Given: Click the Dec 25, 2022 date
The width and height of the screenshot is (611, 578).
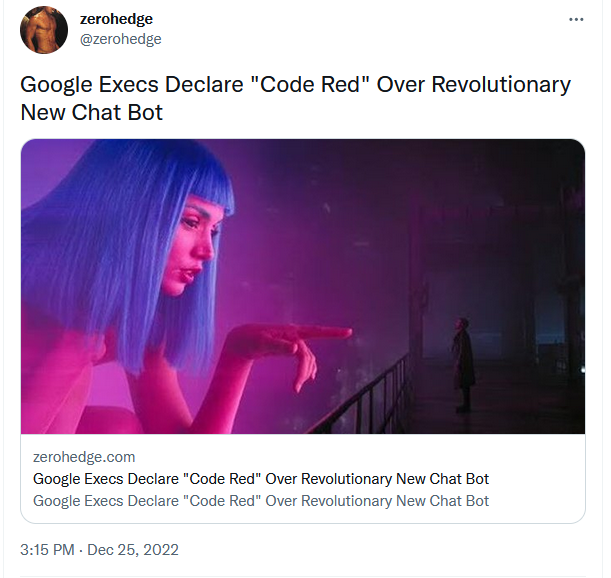Looking at the screenshot, I should coord(133,550).
